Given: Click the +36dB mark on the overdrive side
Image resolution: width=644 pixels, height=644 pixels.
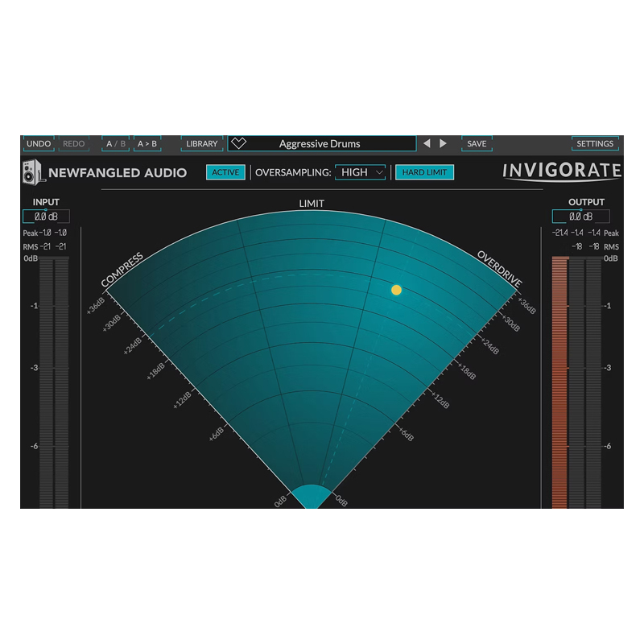Looking at the screenshot, I should pos(526,306).
